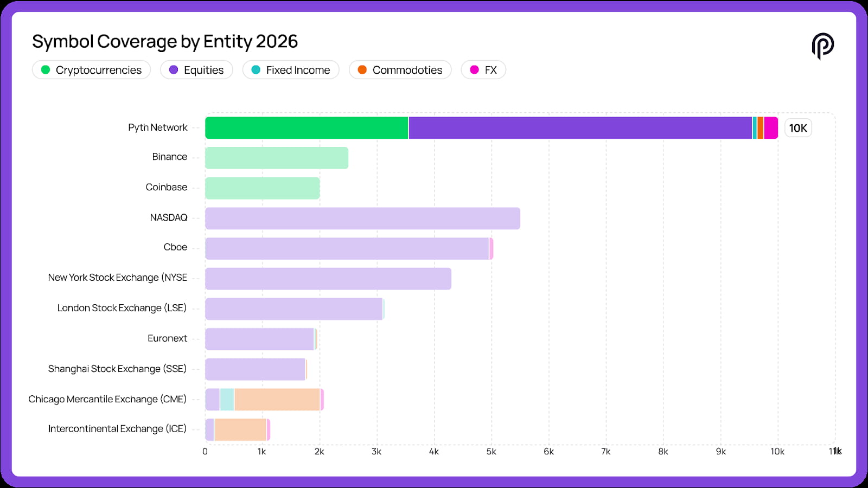Select Pyth Network purple equities segment
The width and height of the screenshot is (868, 488).
click(x=580, y=128)
